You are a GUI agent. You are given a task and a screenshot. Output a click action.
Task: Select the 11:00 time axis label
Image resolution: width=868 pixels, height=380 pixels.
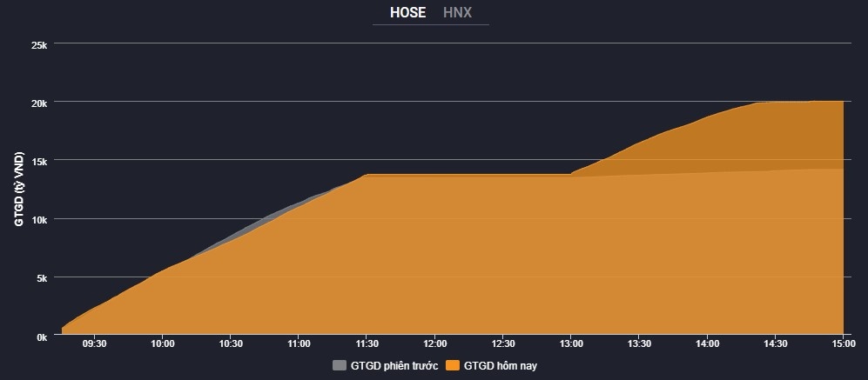pyautogui.click(x=299, y=344)
